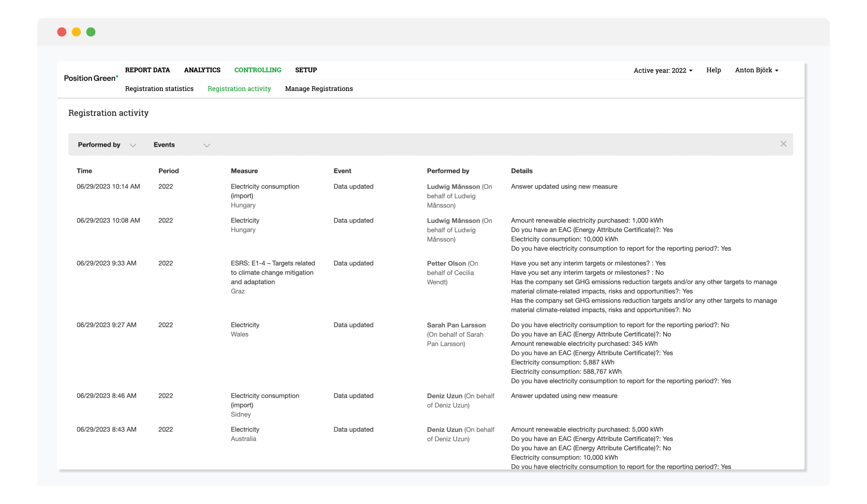
Task: Open the REPORT DATA menu
Action: click(x=147, y=70)
